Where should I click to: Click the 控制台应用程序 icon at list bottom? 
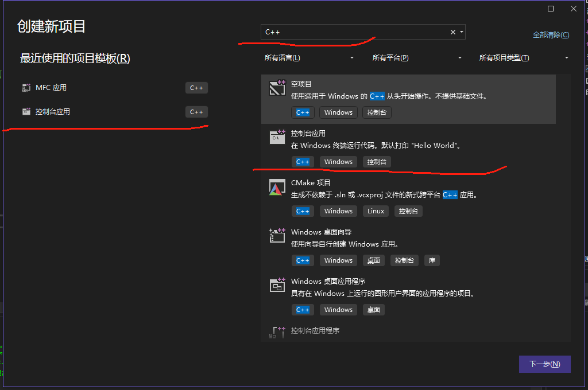coord(277,332)
